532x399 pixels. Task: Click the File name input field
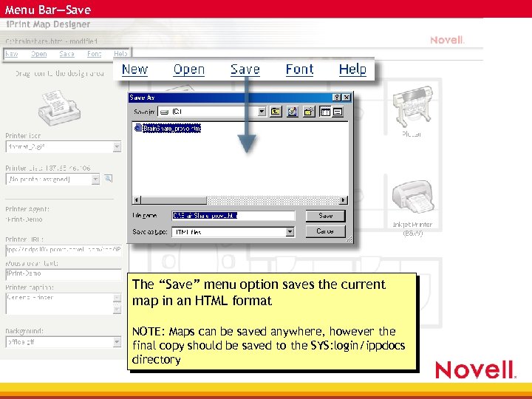tap(233, 216)
